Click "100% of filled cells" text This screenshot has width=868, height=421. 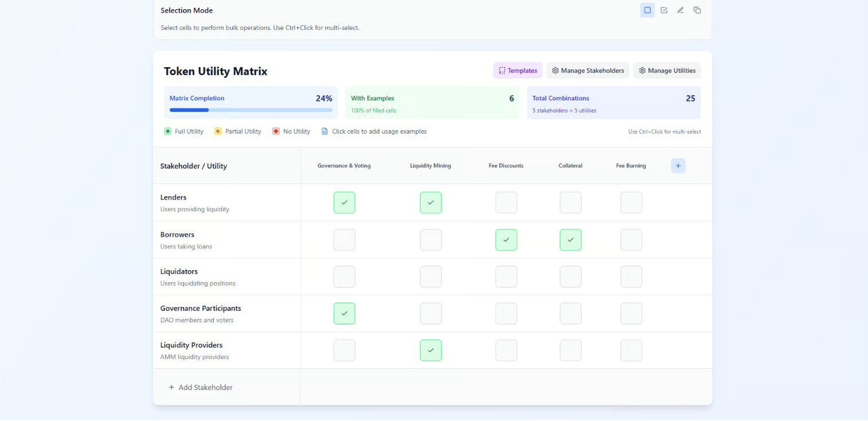(374, 110)
